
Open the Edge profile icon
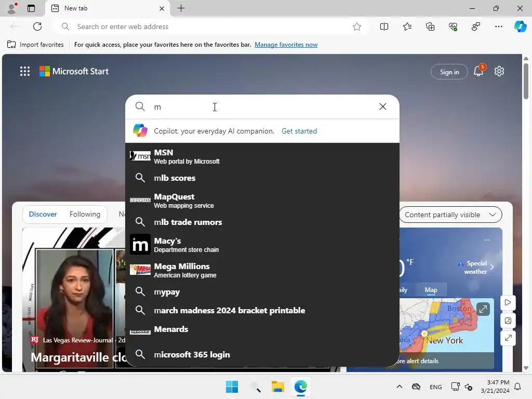(12, 8)
